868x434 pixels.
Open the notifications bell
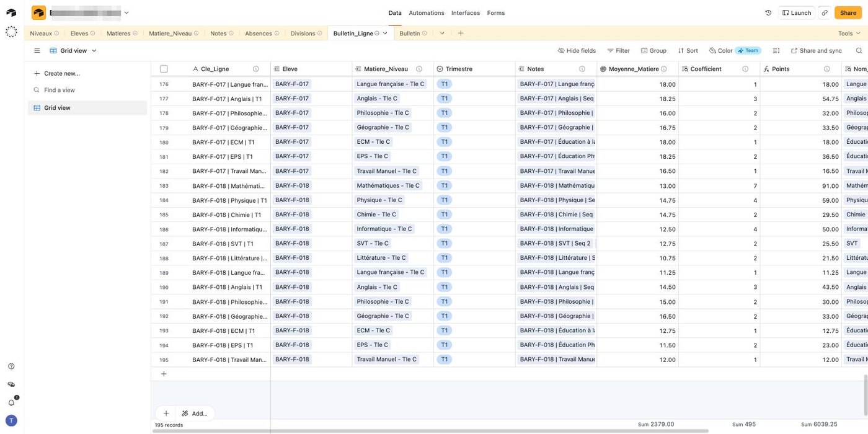point(11,402)
